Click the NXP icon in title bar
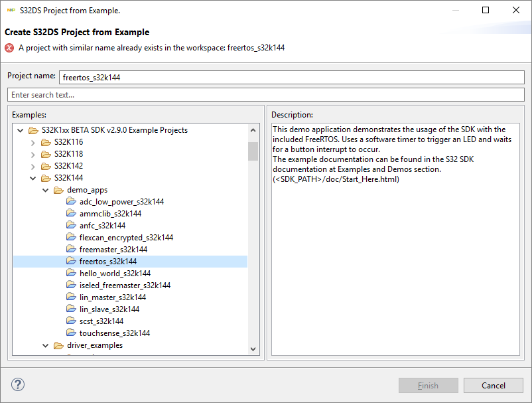This screenshot has height=403, width=532. click(11, 10)
